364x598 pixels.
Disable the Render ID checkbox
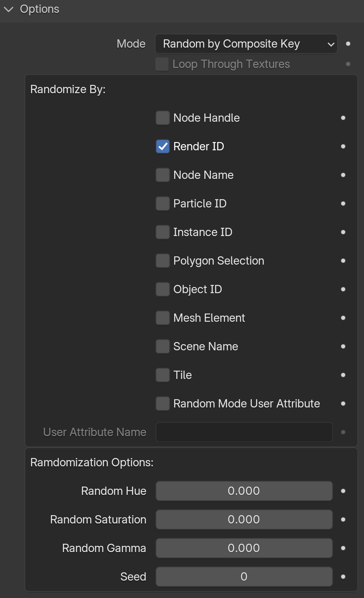(x=163, y=147)
